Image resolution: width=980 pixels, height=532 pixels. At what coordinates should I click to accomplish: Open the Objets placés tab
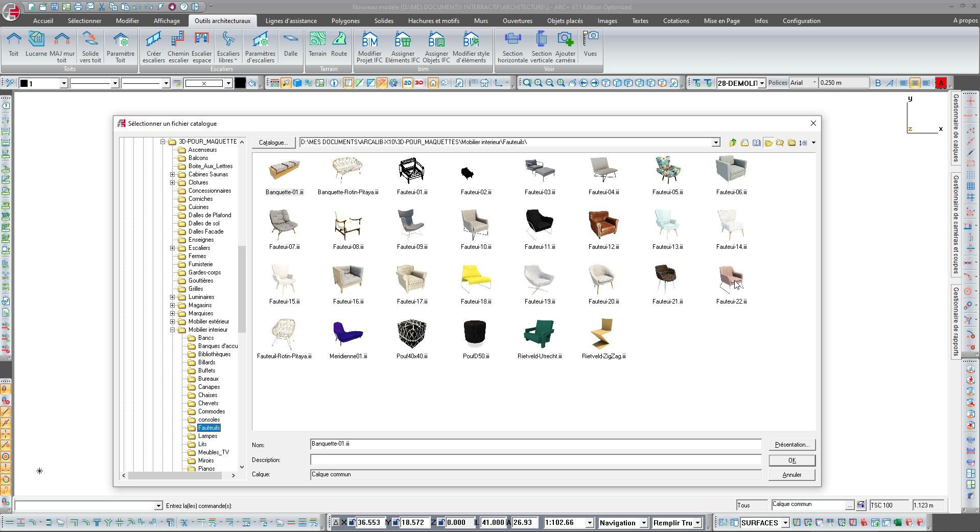point(565,21)
